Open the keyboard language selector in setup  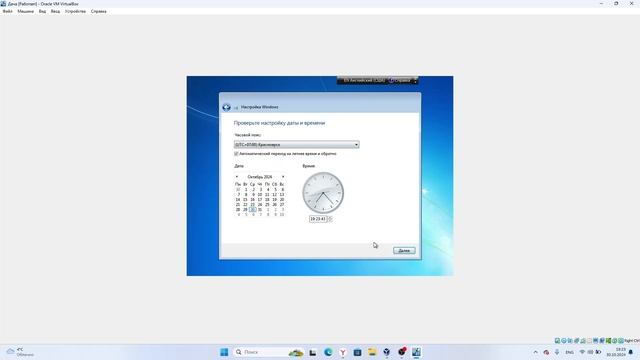coord(363,80)
